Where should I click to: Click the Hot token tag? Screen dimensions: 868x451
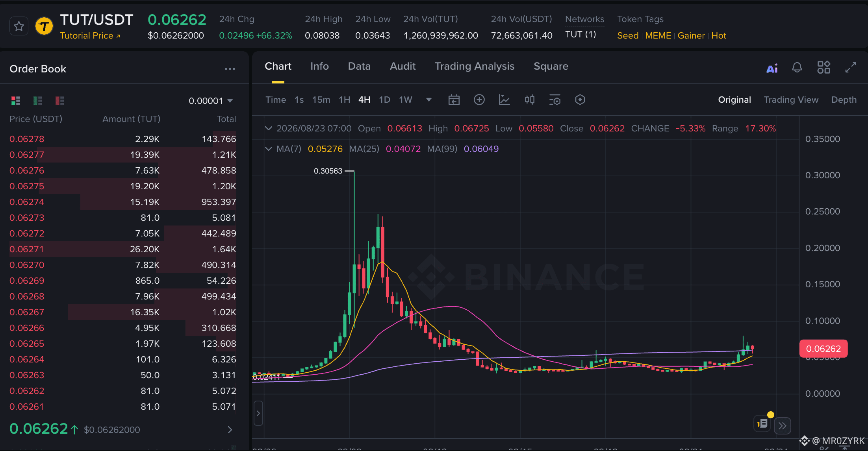click(x=719, y=36)
